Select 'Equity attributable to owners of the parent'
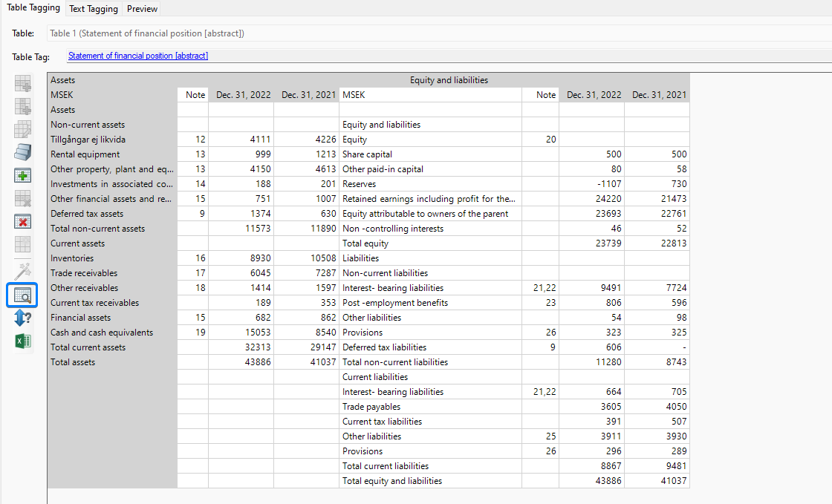Screen dimensions: 832x504 pyautogui.click(x=430, y=214)
